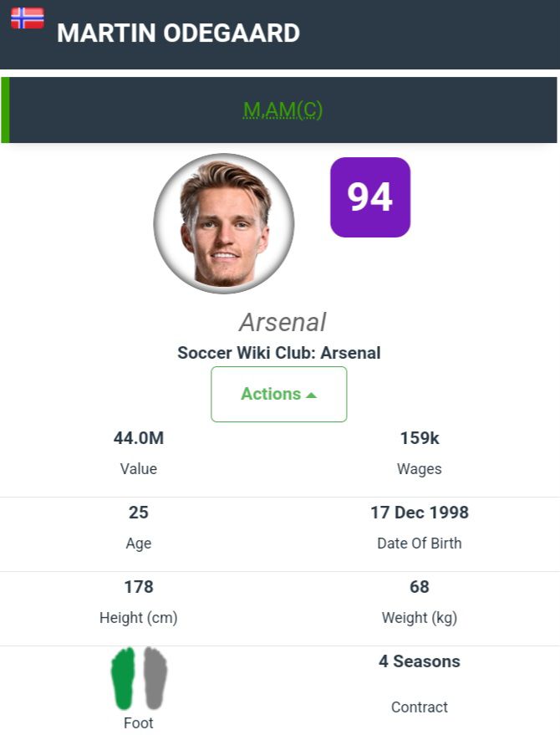The height and width of the screenshot is (735, 560).
Task: Click the Martin Odegaard name heading
Action: point(178,33)
